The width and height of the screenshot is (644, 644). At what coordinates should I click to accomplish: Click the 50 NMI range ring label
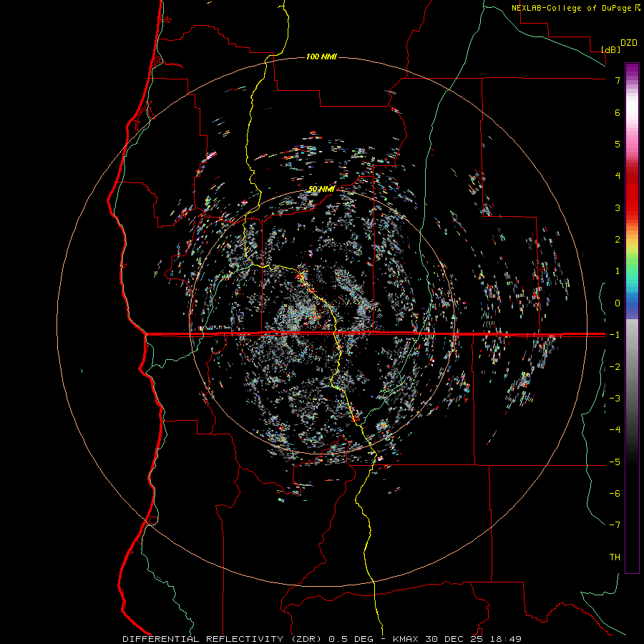(321, 189)
